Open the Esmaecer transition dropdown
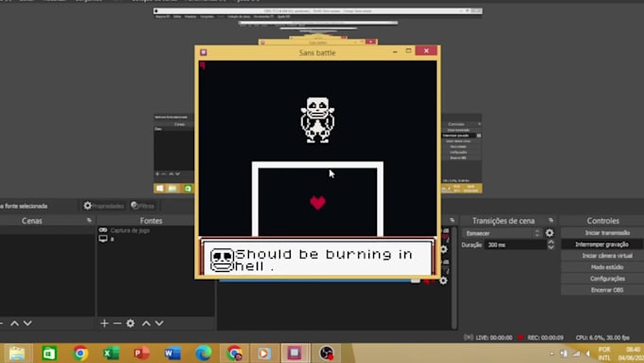The width and height of the screenshot is (644, 363). [x=502, y=233]
